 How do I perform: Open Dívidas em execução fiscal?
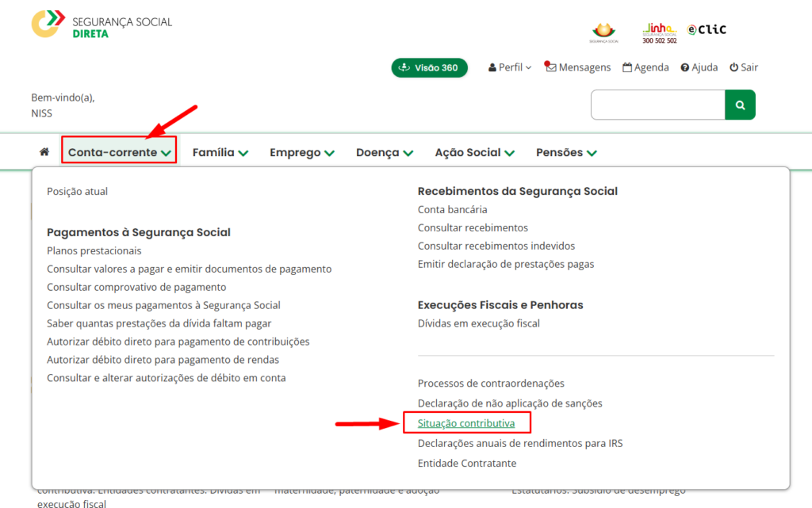tap(478, 323)
